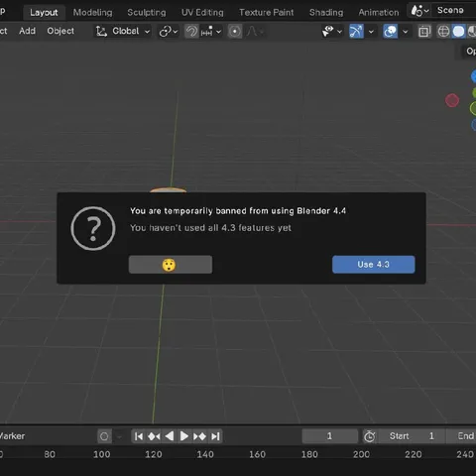Jump to previous keyframe

point(154,436)
